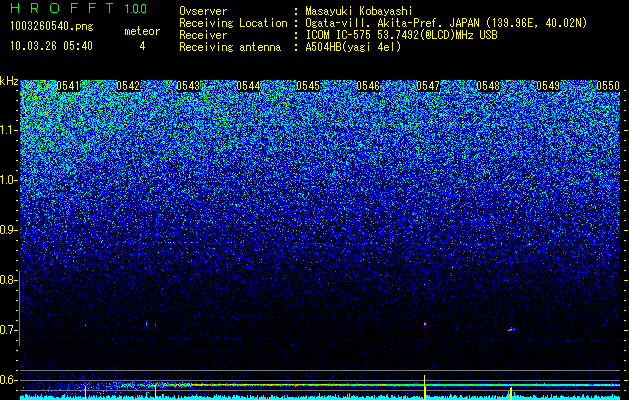Click the meteor echo dot below 0547 near 0.7 kHz
The height and width of the screenshot is (400, 629).
tap(425, 324)
